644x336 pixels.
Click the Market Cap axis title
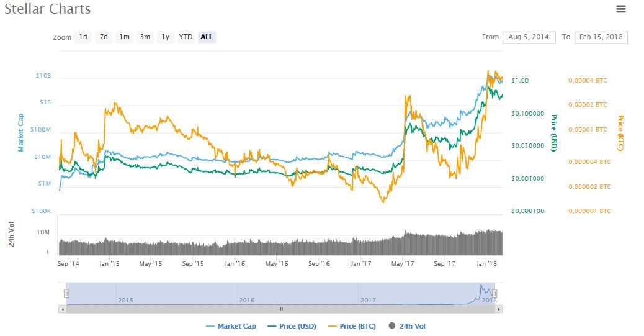(20, 132)
